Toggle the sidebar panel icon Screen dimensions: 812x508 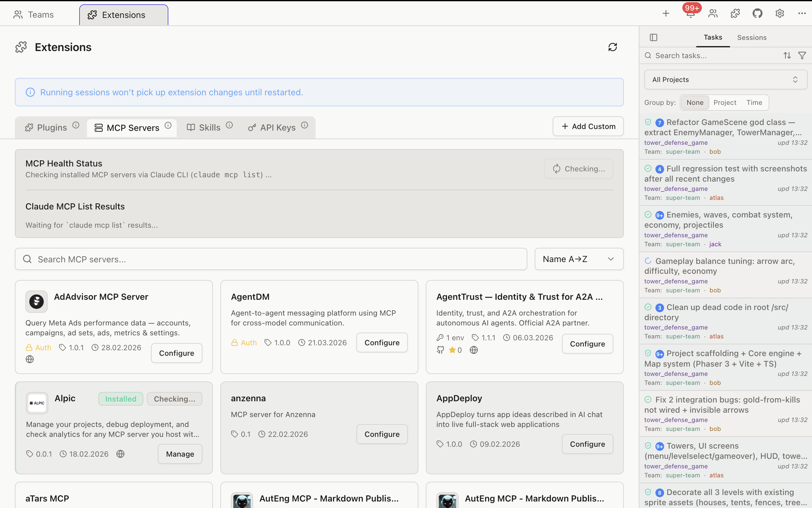[654, 37]
